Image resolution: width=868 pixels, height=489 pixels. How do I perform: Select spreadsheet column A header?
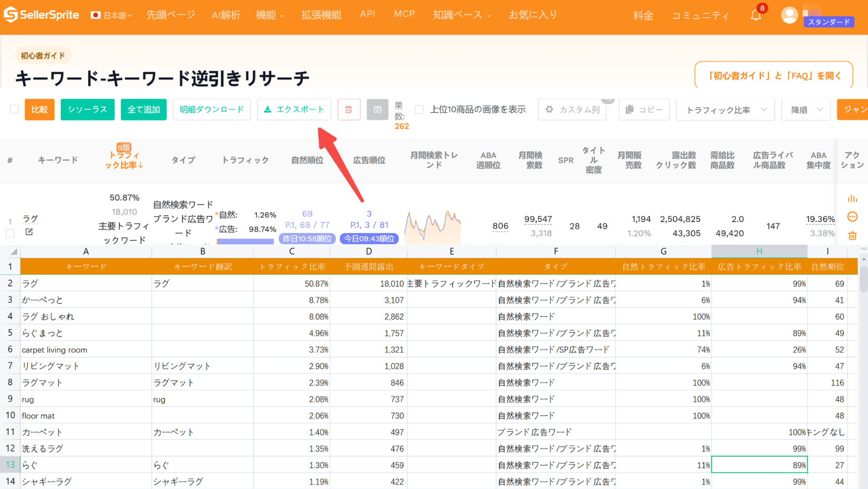(86, 252)
